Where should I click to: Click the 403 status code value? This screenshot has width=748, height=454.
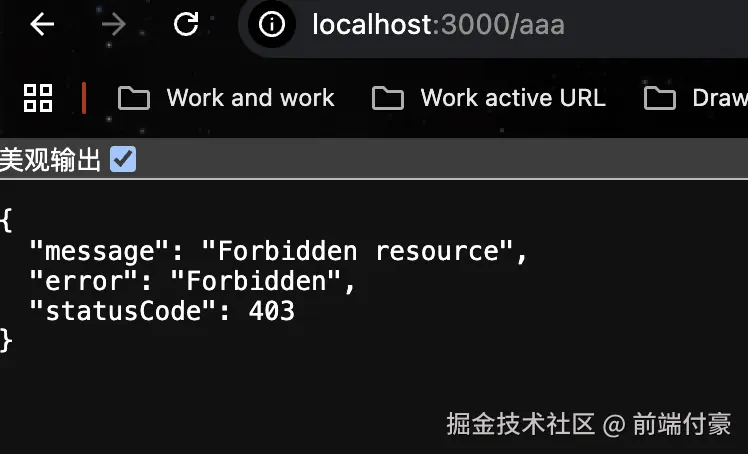pos(272,311)
